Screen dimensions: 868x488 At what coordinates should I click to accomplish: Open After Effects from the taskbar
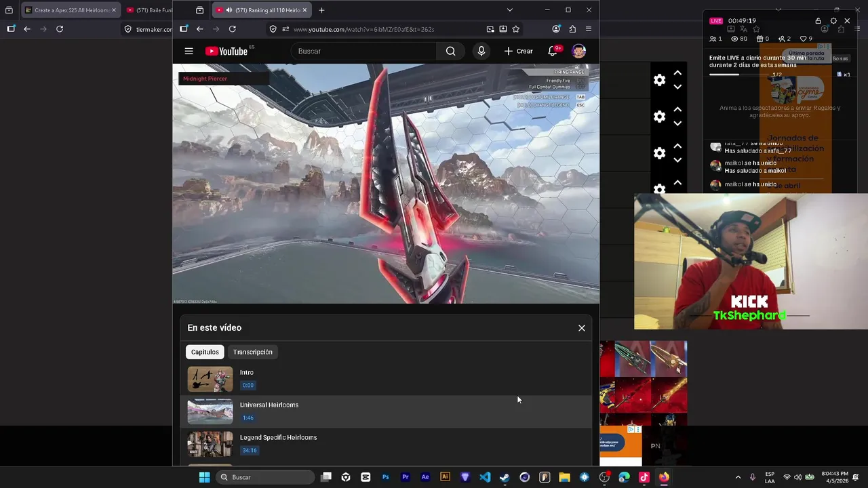pyautogui.click(x=425, y=477)
